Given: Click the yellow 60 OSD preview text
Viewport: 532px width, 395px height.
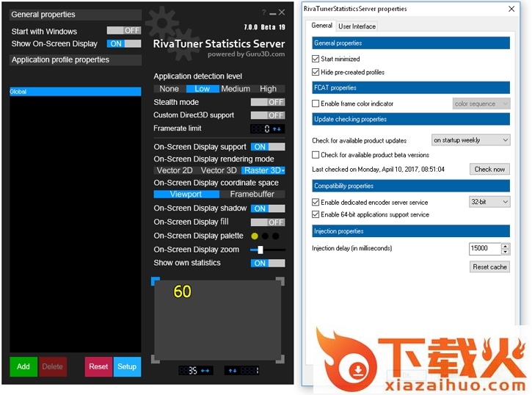Looking at the screenshot, I should pos(182,291).
